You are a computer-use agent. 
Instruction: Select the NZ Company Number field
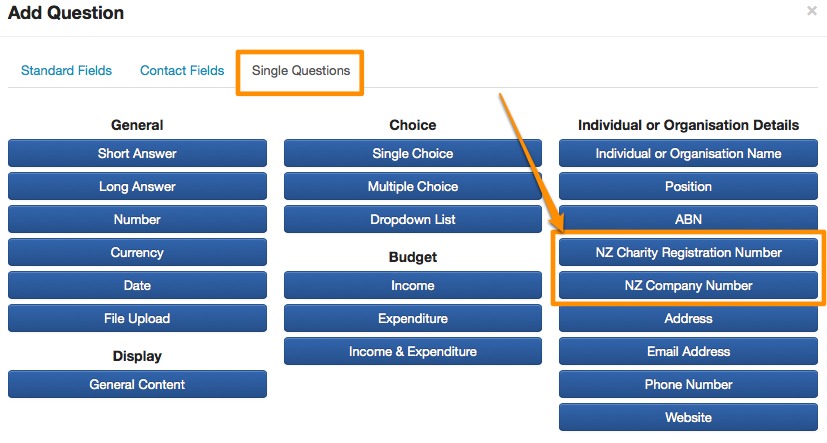[x=688, y=286]
